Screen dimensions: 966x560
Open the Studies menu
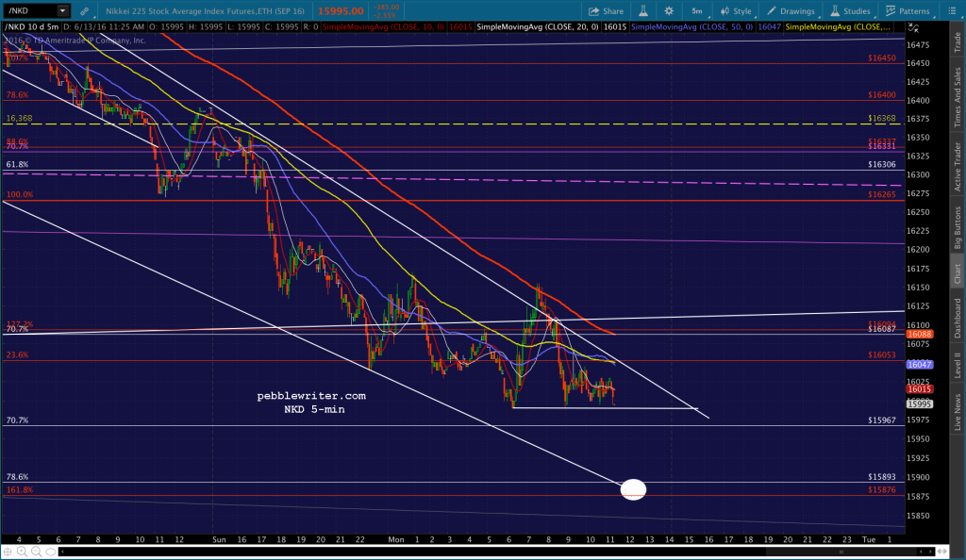(850, 11)
